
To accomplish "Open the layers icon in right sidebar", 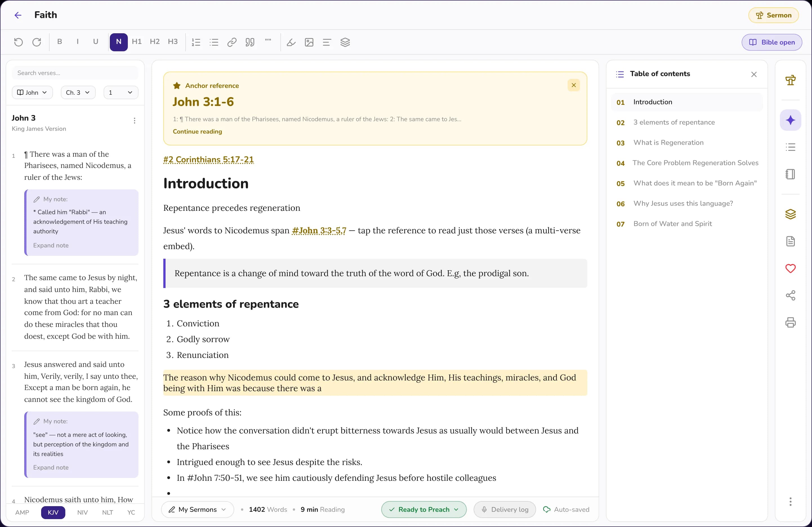I will pos(790,214).
